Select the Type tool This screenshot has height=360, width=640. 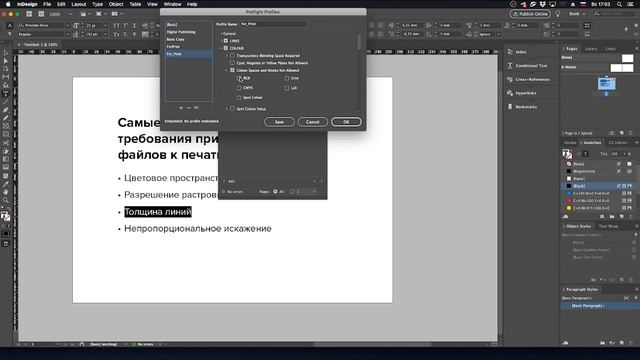click(x=6, y=94)
